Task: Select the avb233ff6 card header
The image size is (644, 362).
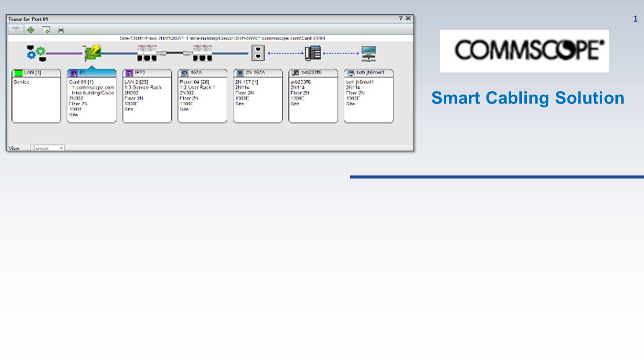Action: pos(313,73)
